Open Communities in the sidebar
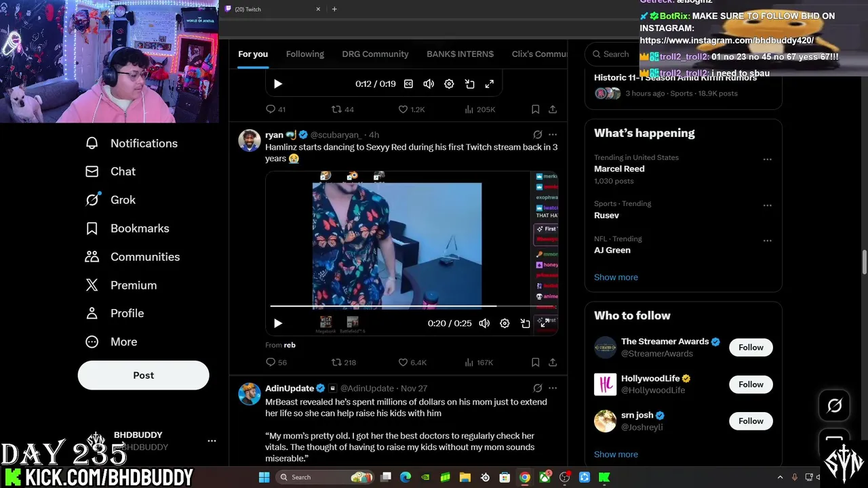This screenshot has height=488, width=868. 132,257
